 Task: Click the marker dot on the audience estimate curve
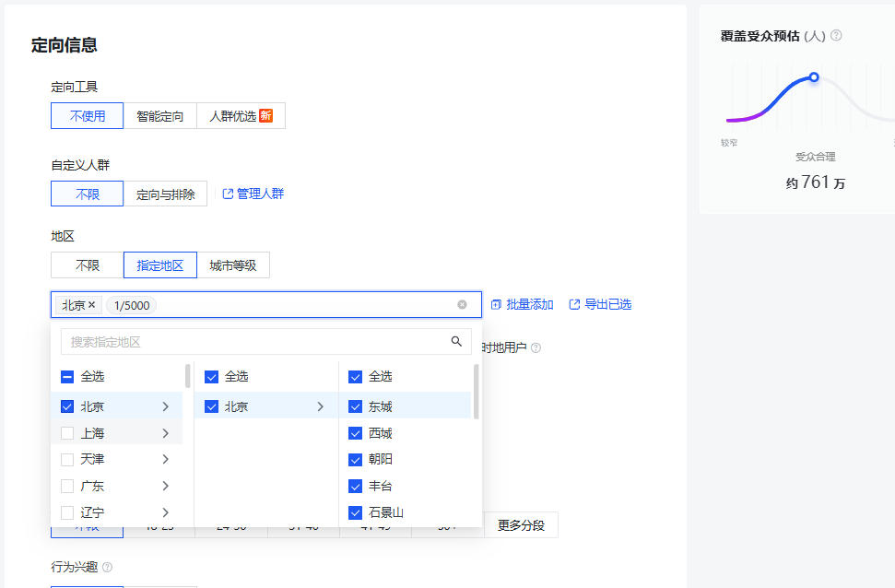(813, 77)
